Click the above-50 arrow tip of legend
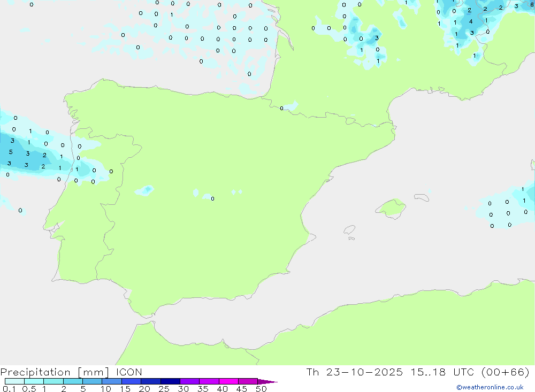535x392 pixels. pos(268,381)
